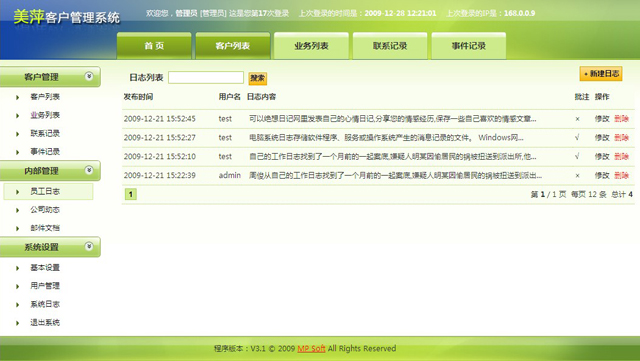The height and width of the screenshot is (361, 640).
Task: Select the 事件记录 top tab
Action: 469,46
